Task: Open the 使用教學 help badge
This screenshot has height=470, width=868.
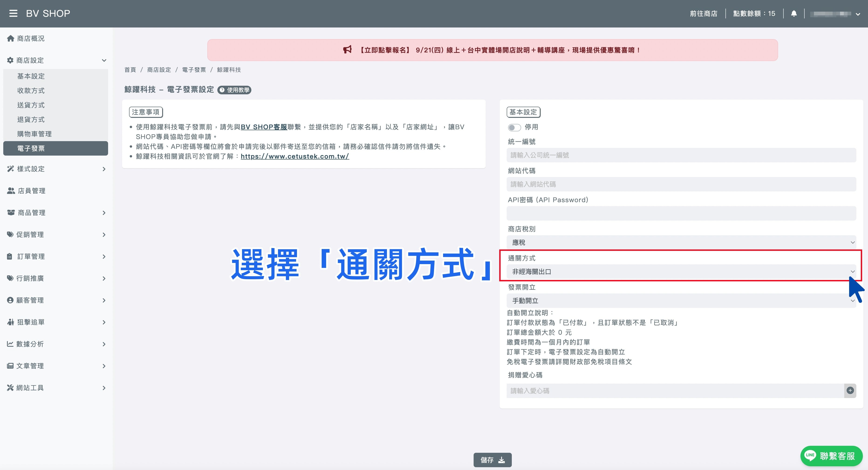Action: 235,90
